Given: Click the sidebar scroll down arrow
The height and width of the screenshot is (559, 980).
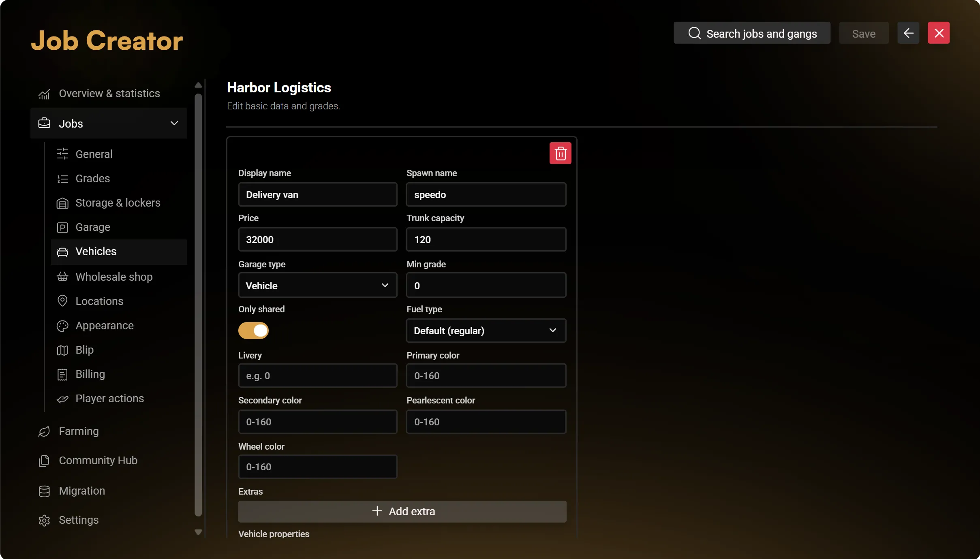Looking at the screenshot, I should point(198,532).
